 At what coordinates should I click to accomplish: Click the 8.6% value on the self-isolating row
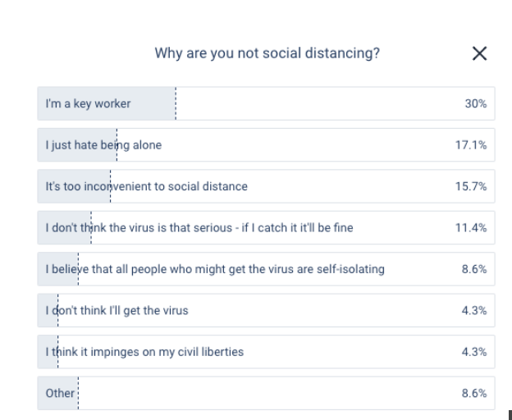pyautogui.click(x=473, y=269)
